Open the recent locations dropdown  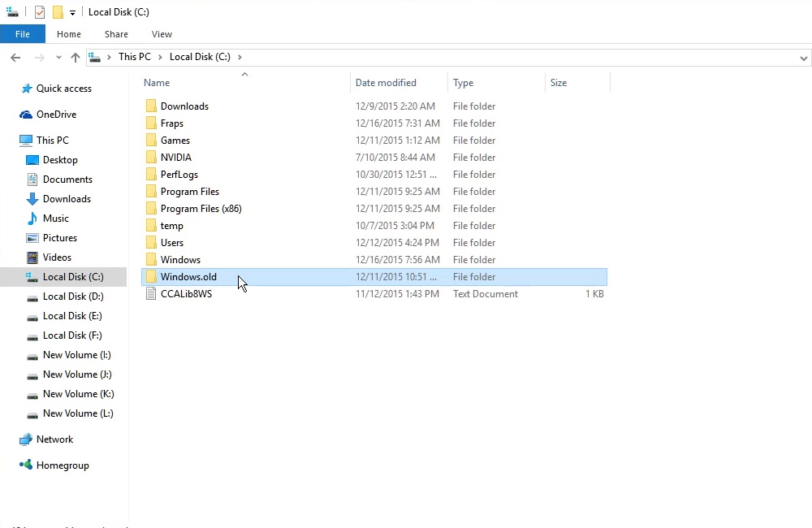click(58, 58)
